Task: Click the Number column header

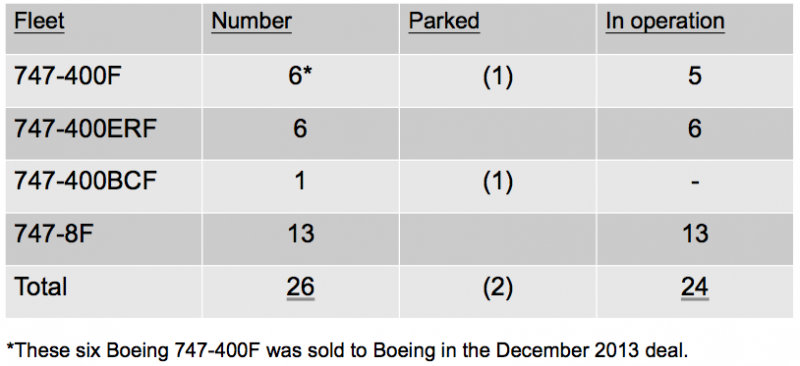Action: click(251, 21)
